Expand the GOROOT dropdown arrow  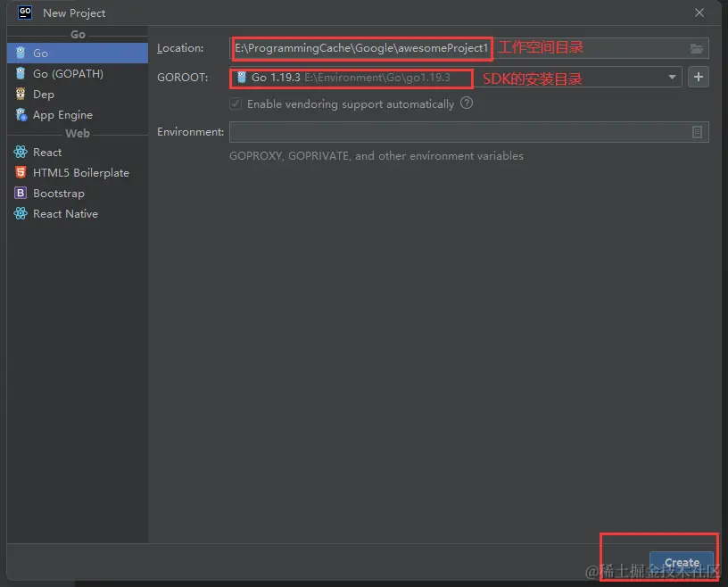coord(672,77)
